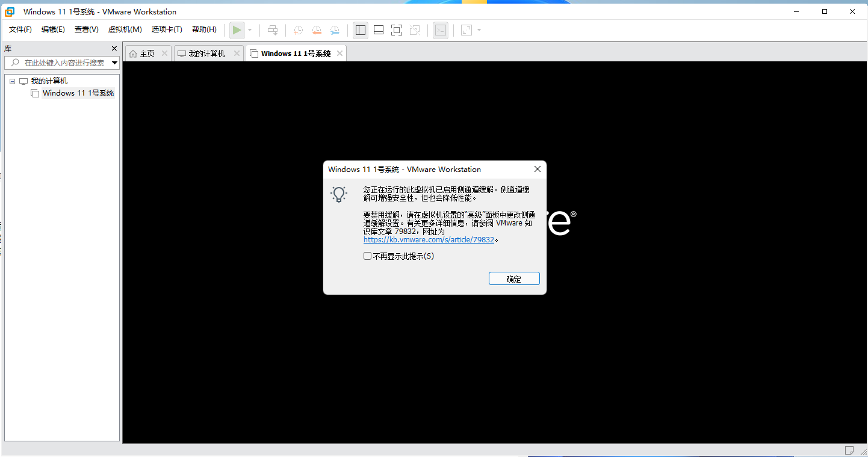The height and width of the screenshot is (457, 868).
Task: Click the lightbulb hint icon in dialog
Action: point(339,194)
